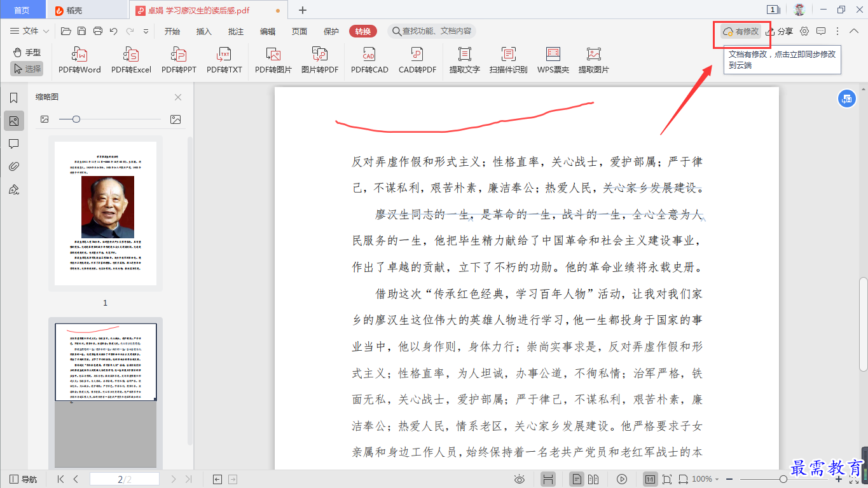
Task: Sync changes with 有修改 button
Action: click(x=741, y=31)
